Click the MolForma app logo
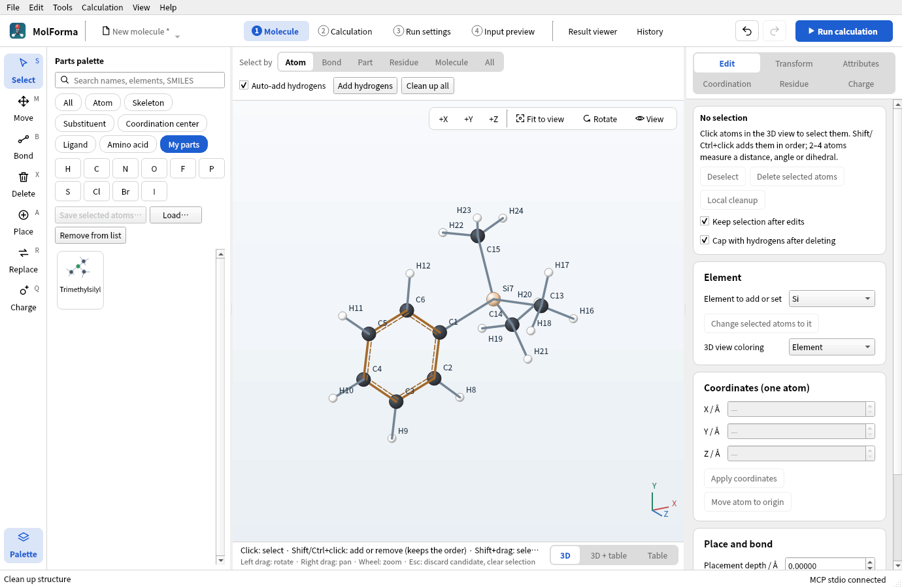The height and width of the screenshot is (588, 902). (18, 31)
